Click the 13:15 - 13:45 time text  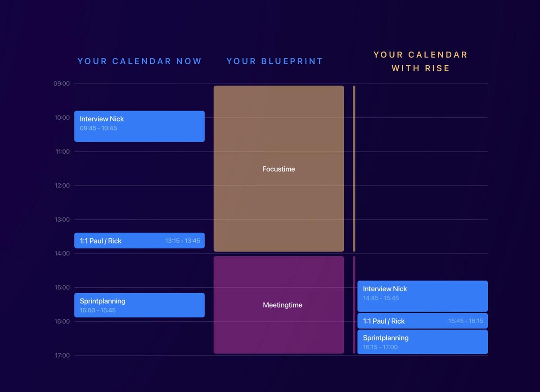pos(183,241)
